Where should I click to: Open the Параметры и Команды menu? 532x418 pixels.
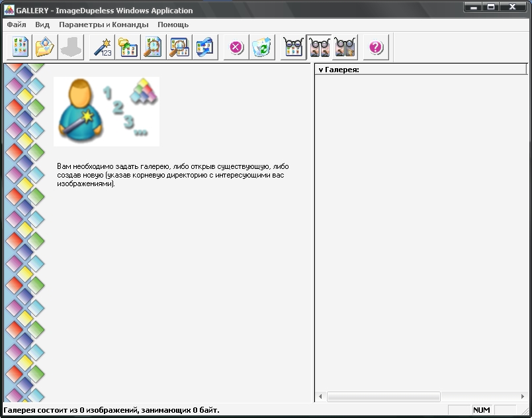pos(103,25)
